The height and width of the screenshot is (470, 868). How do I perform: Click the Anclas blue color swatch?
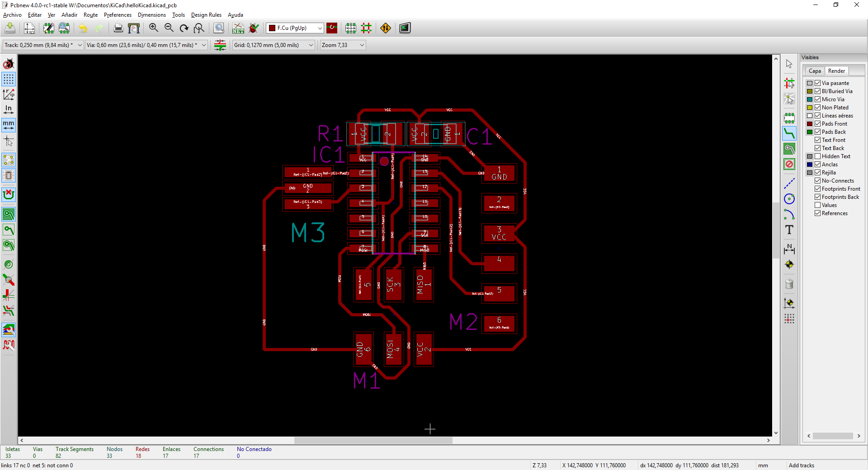[810, 164]
